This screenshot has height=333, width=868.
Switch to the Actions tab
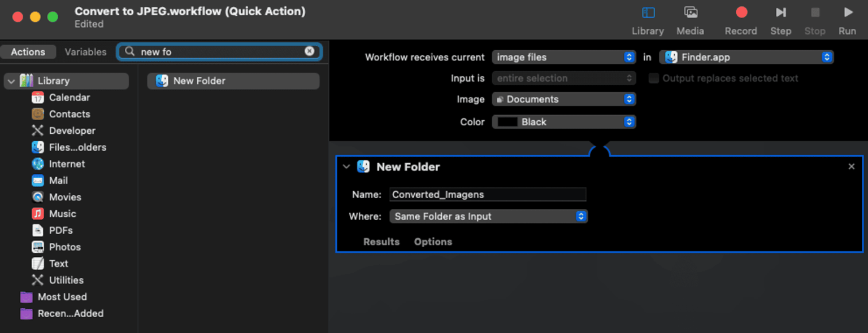(x=28, y=52)
